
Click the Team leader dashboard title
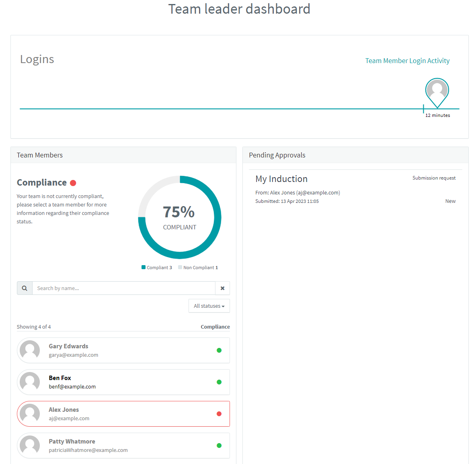(239, 9)
